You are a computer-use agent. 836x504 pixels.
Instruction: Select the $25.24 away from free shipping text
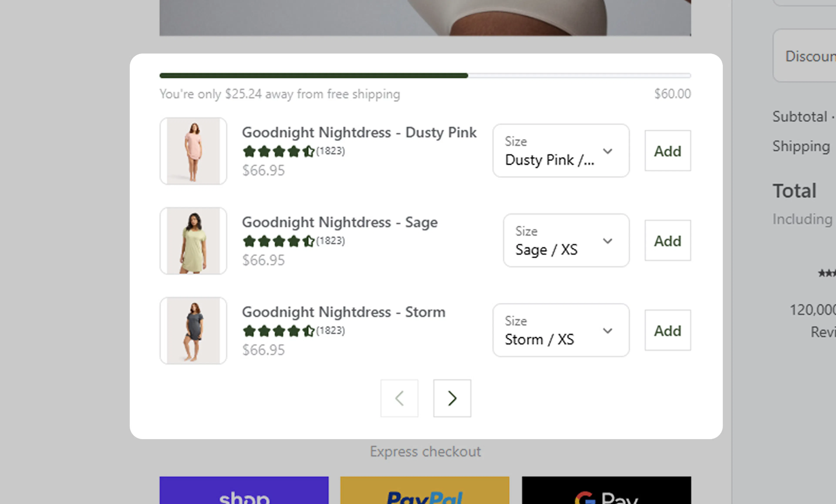click(x=280, y=94)
